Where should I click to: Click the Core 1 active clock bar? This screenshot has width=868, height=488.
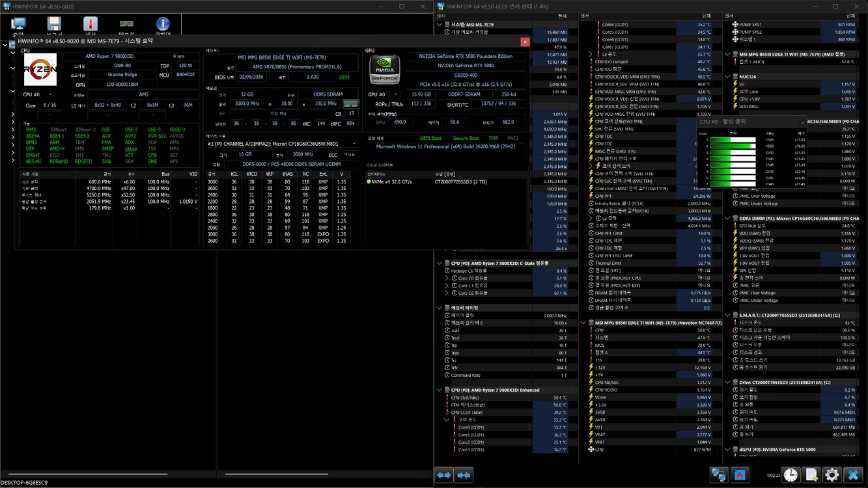pos(733,146)
